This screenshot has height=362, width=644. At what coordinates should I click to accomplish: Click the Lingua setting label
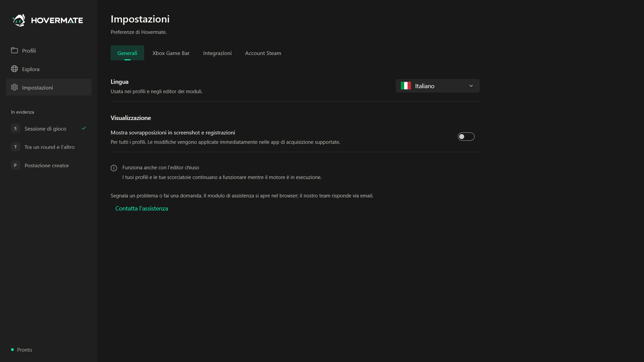point(120,81)
